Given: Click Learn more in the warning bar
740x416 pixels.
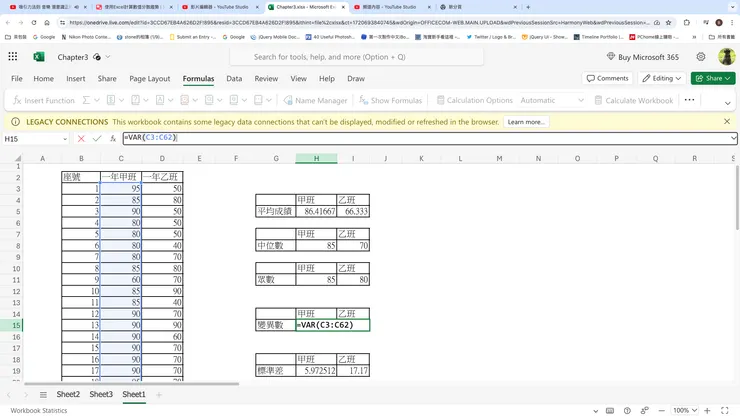Looking at the screenshot, I should tap(526, 122).
